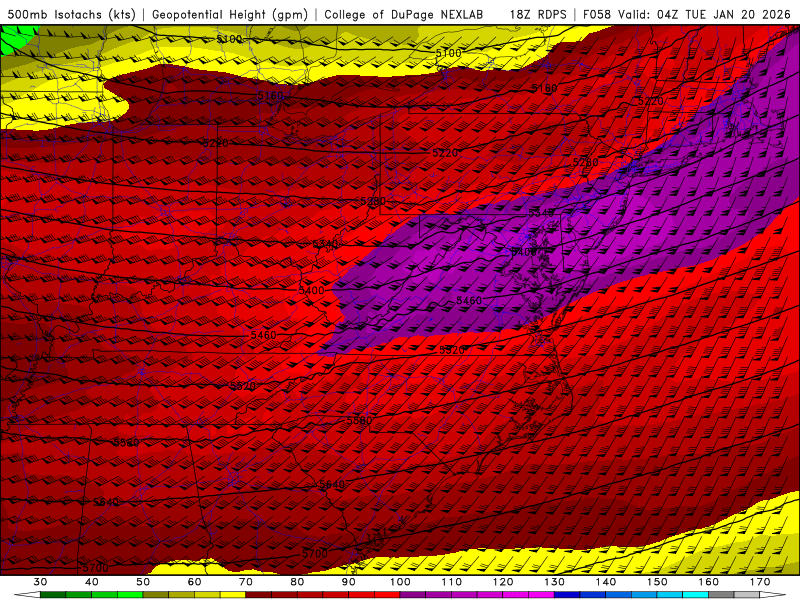Select the brightest green swatch just before 50
This screenshot has height=600, width=800.
tap(130, 594)
